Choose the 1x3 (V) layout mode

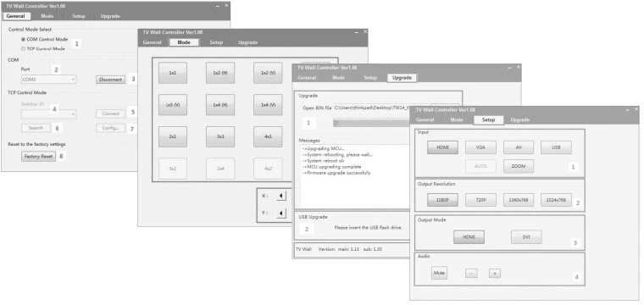(x=173, y=105)
